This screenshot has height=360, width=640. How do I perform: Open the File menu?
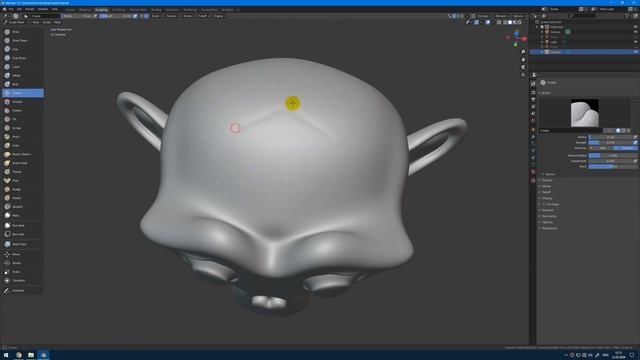[11, 9]
